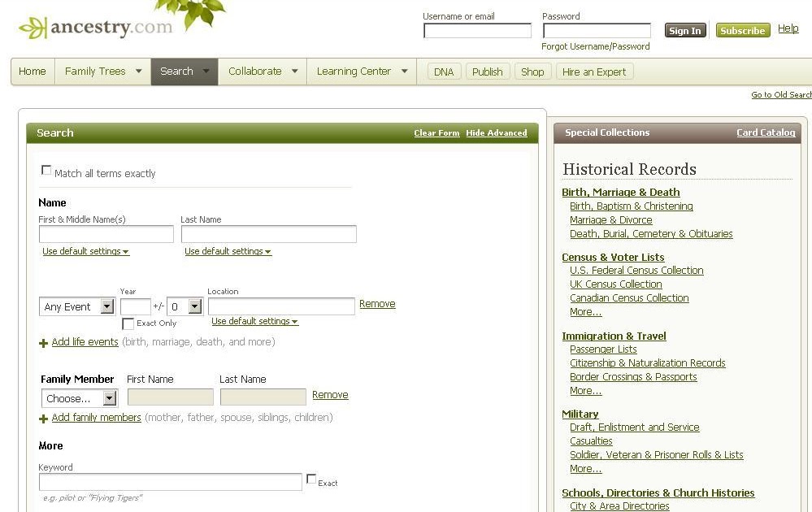Expand the Learning Center navigation menu
Screen dimensions: 812x512
click(360, 72)
